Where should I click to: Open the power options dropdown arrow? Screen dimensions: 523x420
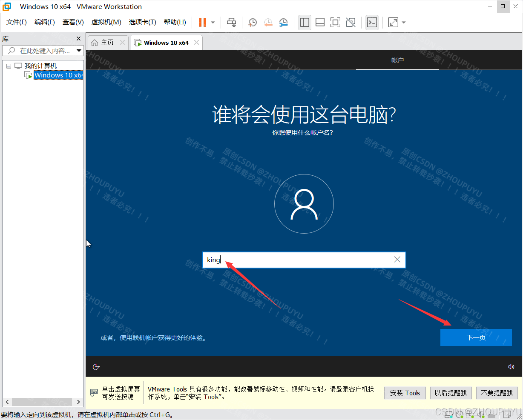pyautogui.click(x=213, y=23)
